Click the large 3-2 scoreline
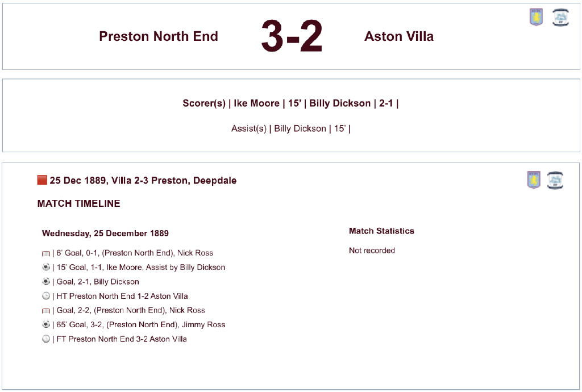 click(x=292, y=37)
